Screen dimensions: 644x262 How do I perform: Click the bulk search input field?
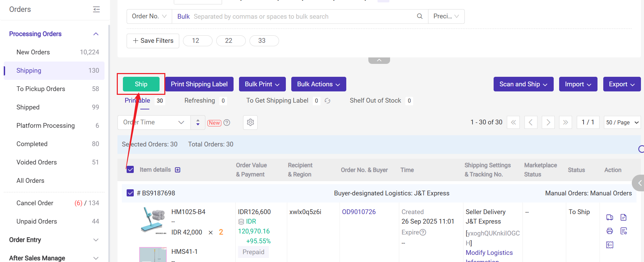pyautogui.click(x=302, y=17)
